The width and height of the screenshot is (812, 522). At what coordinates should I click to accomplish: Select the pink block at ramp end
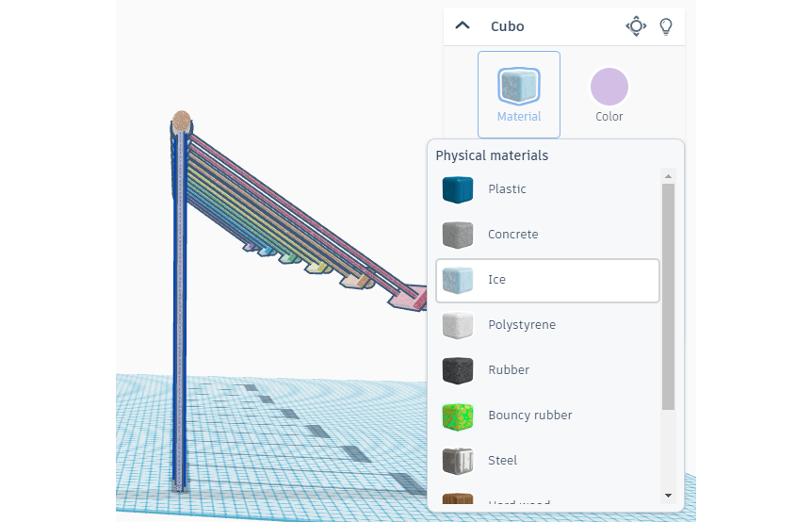[x=408, y=297]
